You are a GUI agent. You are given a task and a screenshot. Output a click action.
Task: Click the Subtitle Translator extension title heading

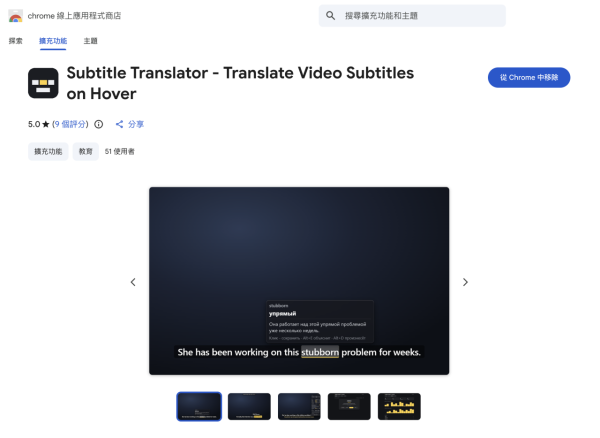click(240, 83)
